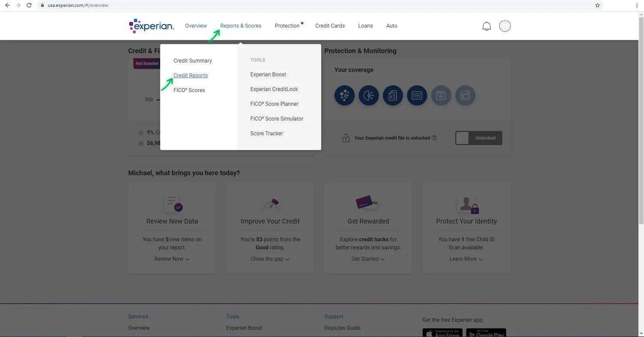Click the Google Play download badge

[x=486, y=333]
